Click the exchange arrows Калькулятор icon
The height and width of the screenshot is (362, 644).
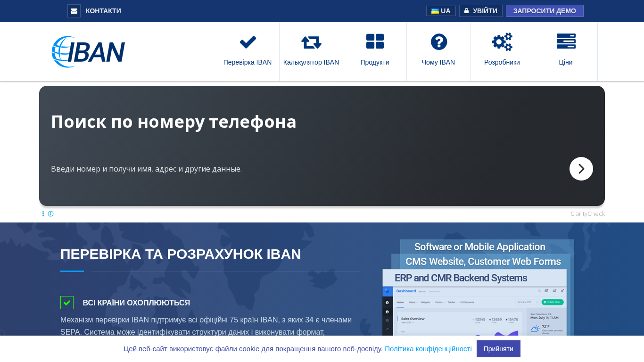(311, 42)
